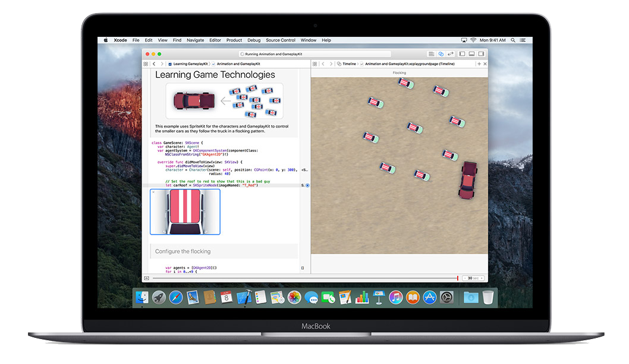Select the red car roof image preview
The width and height of the screenshot is (629, 364).
point(185,211)
